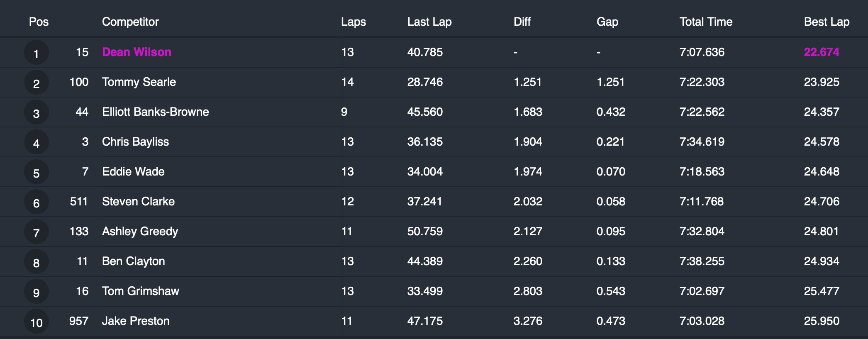Click the Last Lap column header
868x339 pixels.
click(429, 22)
